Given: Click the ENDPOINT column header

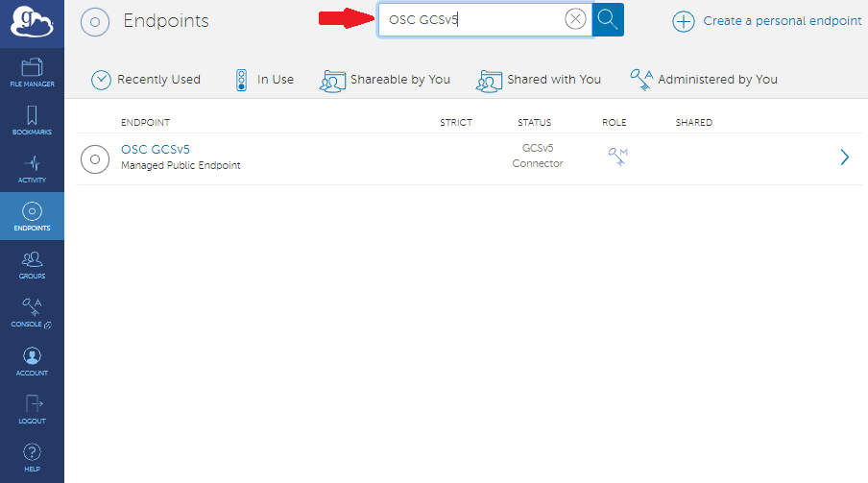Looking at the screenshot, I should coord(146,122).
